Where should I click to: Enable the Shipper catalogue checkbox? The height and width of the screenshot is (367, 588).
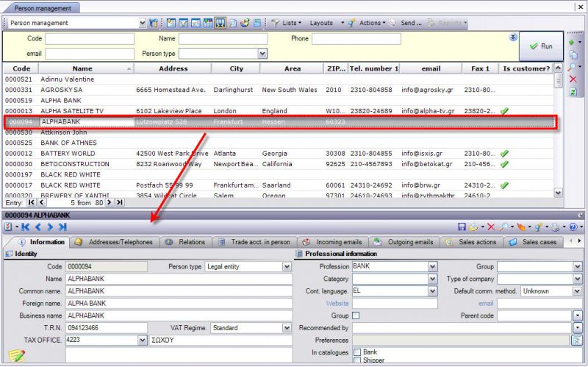(357, 360)
